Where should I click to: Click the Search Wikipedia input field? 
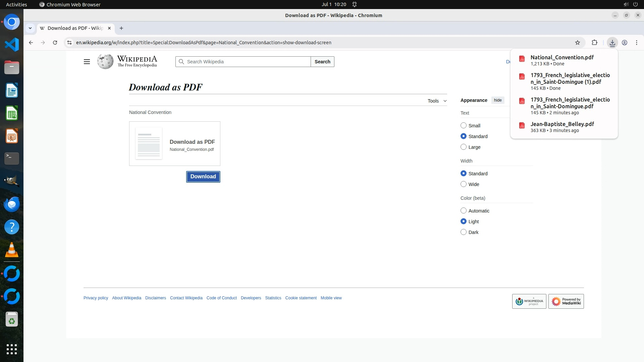(x=247, y=62)
